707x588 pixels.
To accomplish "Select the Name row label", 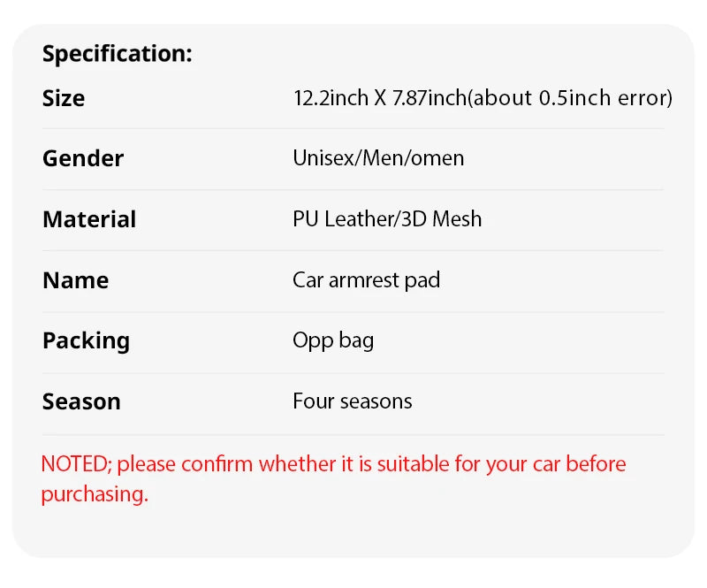I will click(76, 281).
